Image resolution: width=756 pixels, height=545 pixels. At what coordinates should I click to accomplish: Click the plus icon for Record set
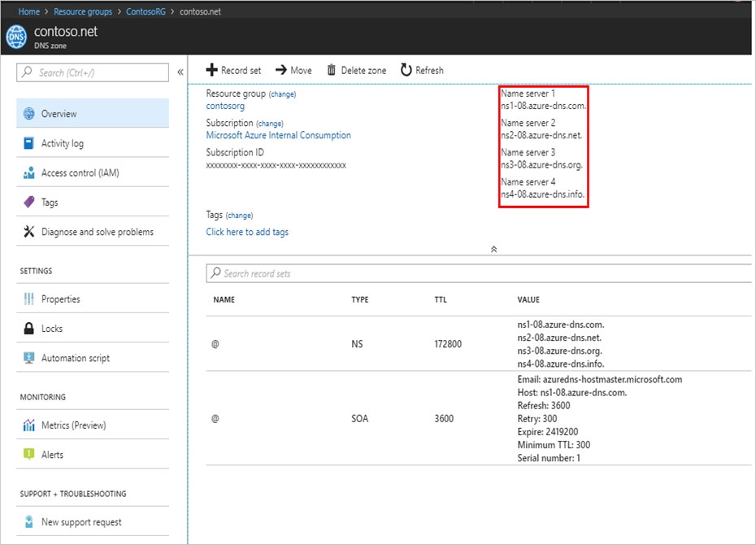[211, 70]
